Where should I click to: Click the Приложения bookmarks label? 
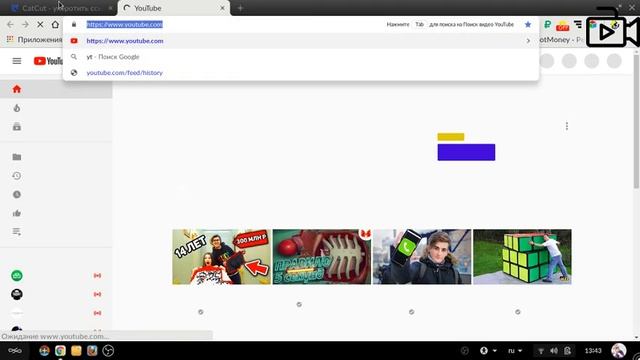pos(40,40)
